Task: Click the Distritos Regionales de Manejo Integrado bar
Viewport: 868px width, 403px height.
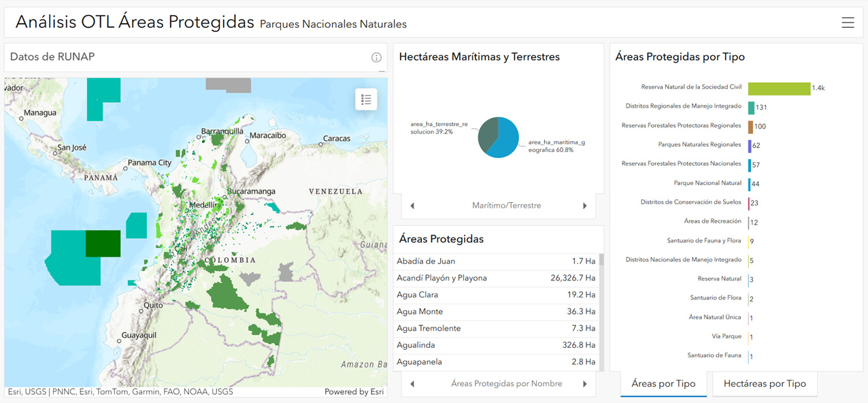Action: click(x=751, y=108)
